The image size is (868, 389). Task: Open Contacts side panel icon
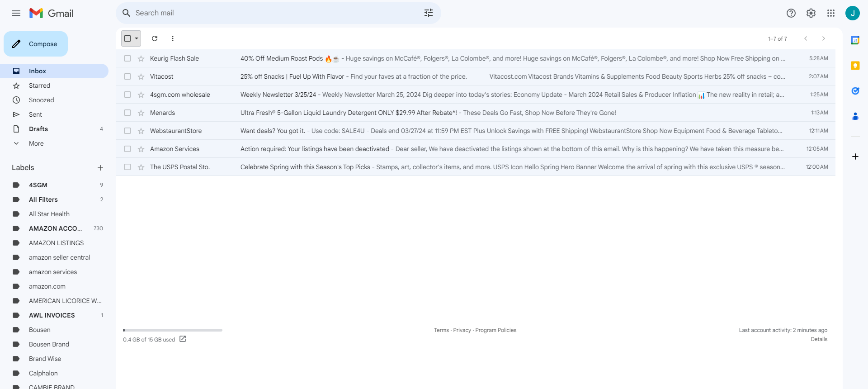point(855,116)
